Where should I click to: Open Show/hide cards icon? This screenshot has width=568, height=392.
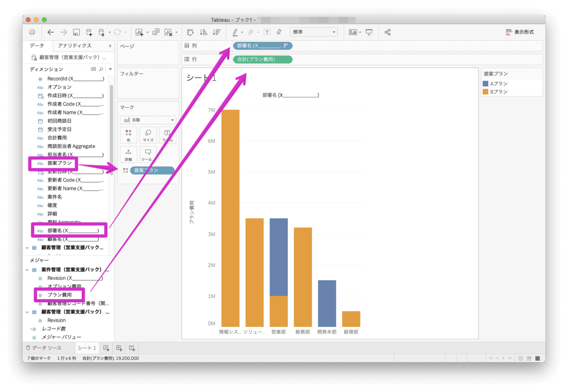[353, 32]
